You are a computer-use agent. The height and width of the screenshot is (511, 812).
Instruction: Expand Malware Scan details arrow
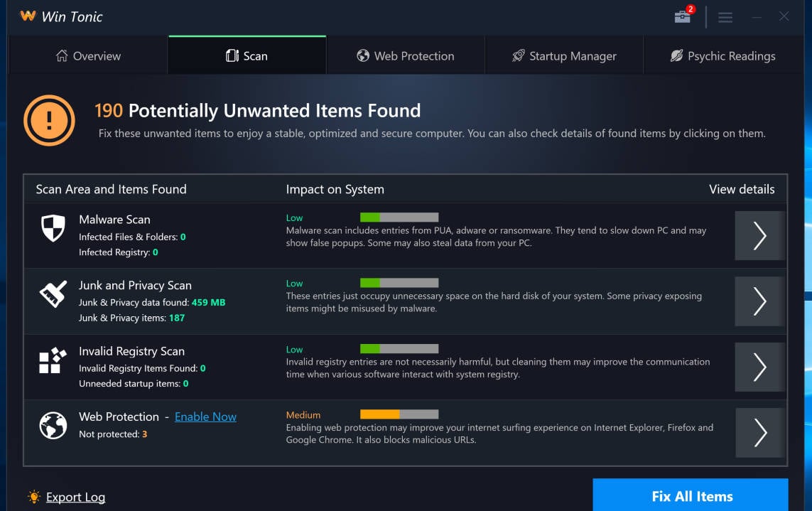point(759,235)
